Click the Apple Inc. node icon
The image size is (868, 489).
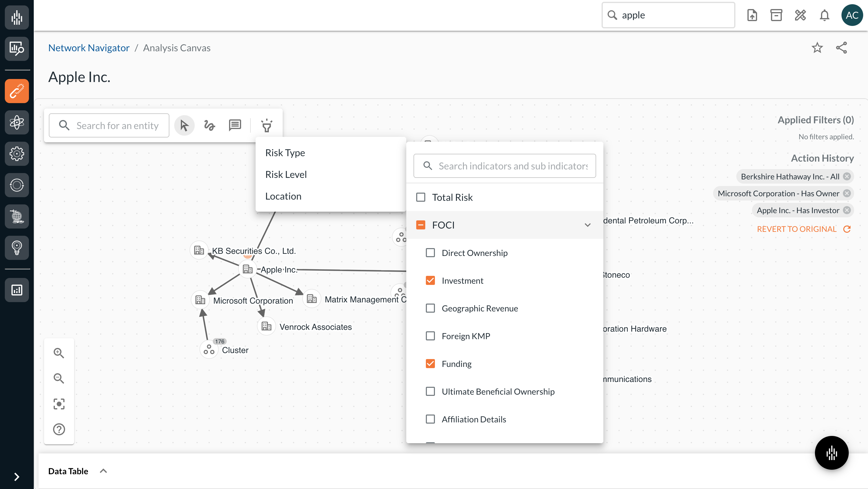pyautogui.click(x=248, y=269)
